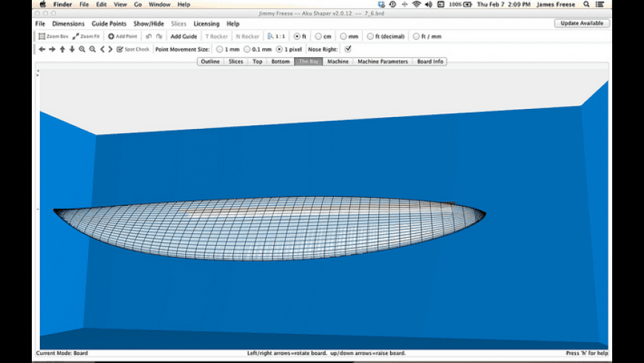The height and width of the screenshot is (363, 644).
Task: Select the cm units radio button
Action: (x=318, y=36)
